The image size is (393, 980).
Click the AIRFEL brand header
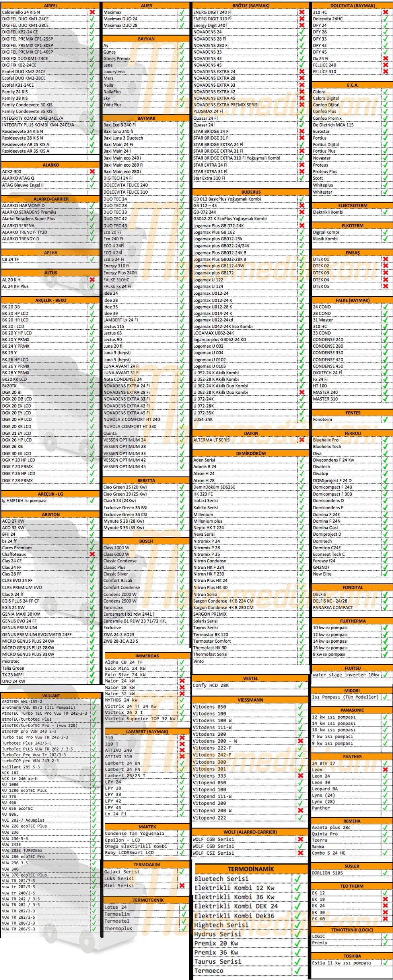(x=51, y=6)
